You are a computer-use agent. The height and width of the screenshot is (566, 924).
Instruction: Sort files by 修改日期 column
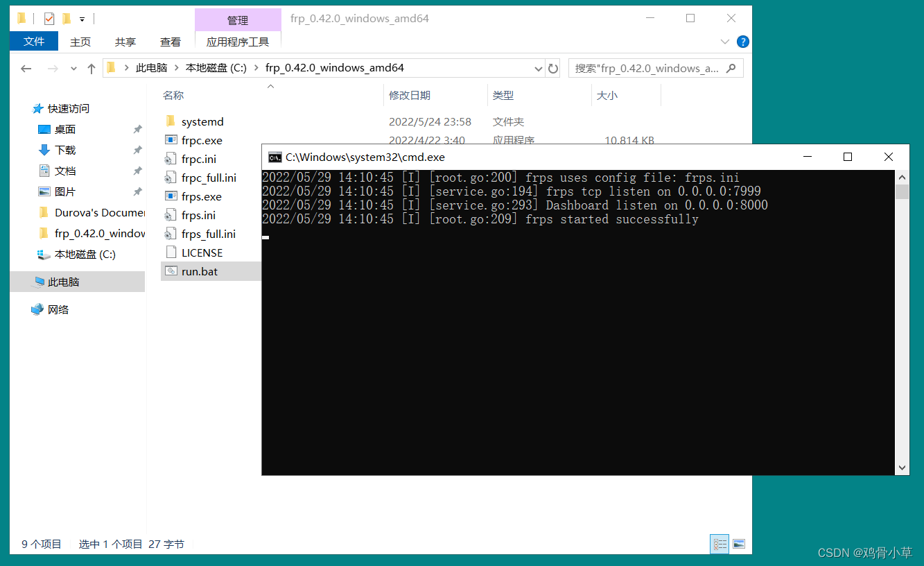click(x=410, y=96)
